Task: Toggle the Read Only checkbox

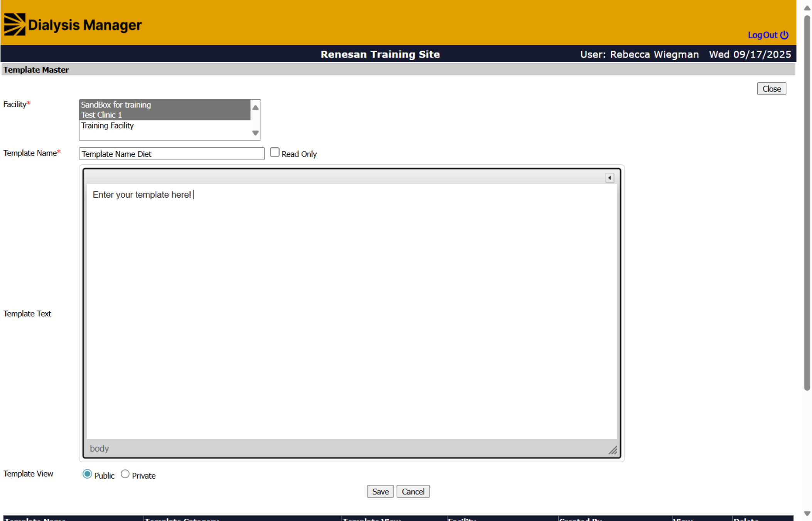Action: coord(275,152)
